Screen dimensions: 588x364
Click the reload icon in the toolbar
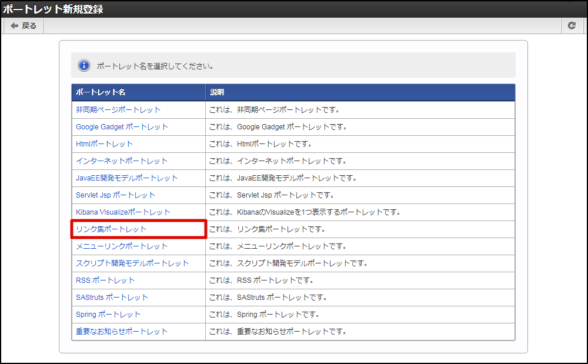point(571,26)
